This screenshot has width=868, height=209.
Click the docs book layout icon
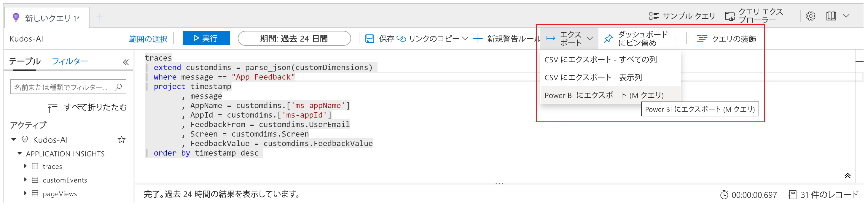831,16
